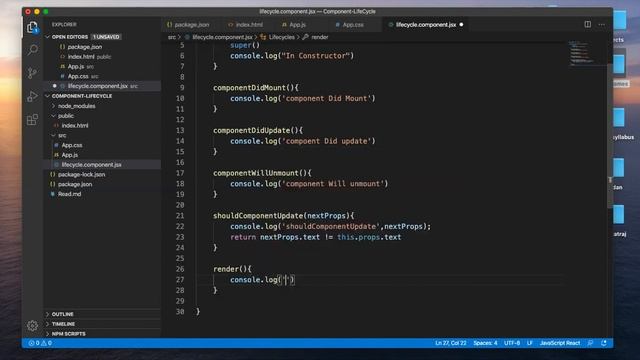
Task: Open the Explorer view icon
Action: point(32,27)
